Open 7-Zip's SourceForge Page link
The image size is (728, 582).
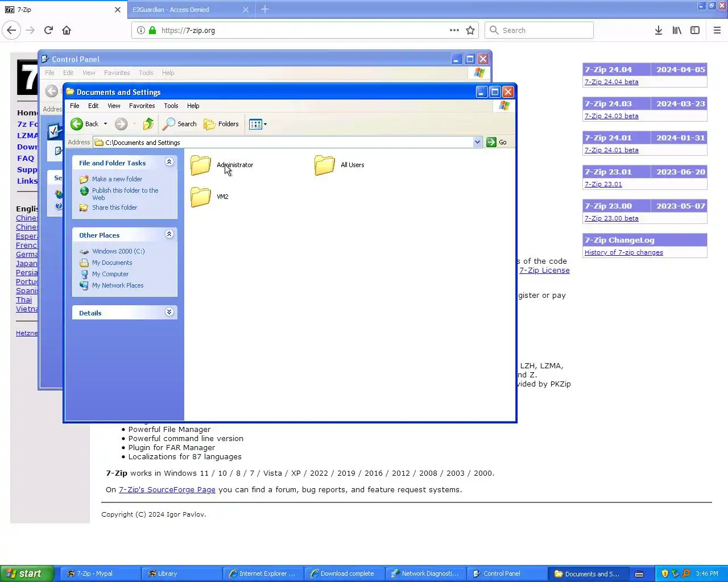point(167,489)
